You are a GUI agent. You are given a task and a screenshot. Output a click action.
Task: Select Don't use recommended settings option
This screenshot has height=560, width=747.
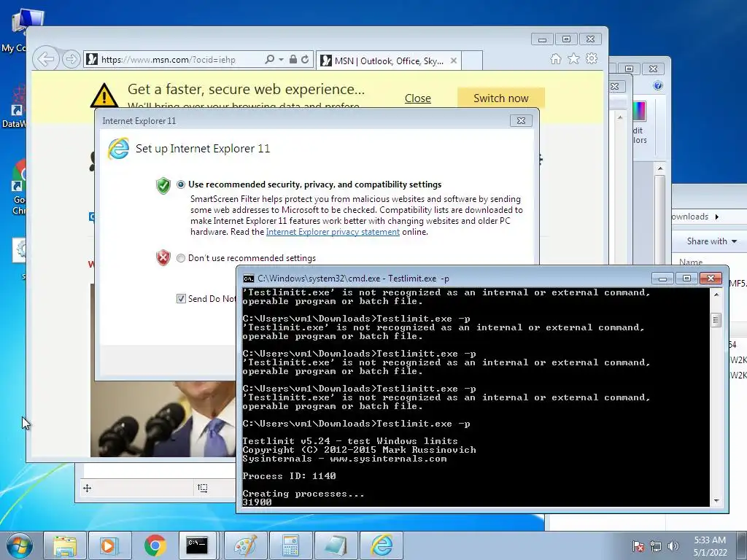[x=181, y=258]
